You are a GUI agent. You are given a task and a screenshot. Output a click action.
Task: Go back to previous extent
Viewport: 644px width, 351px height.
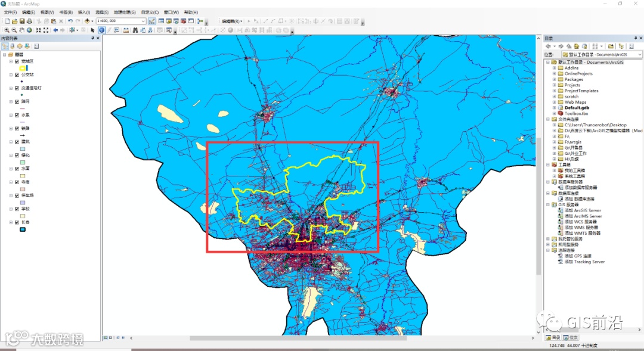(55, 30)
